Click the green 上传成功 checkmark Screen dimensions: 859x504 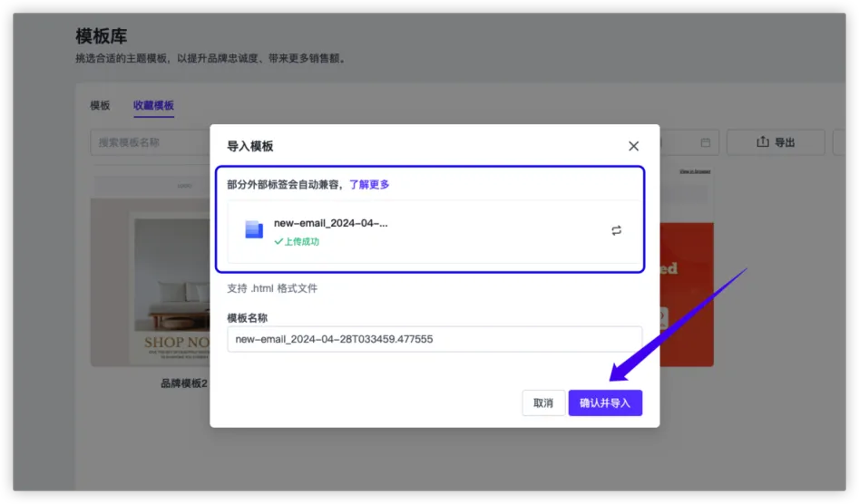point(278,242)
